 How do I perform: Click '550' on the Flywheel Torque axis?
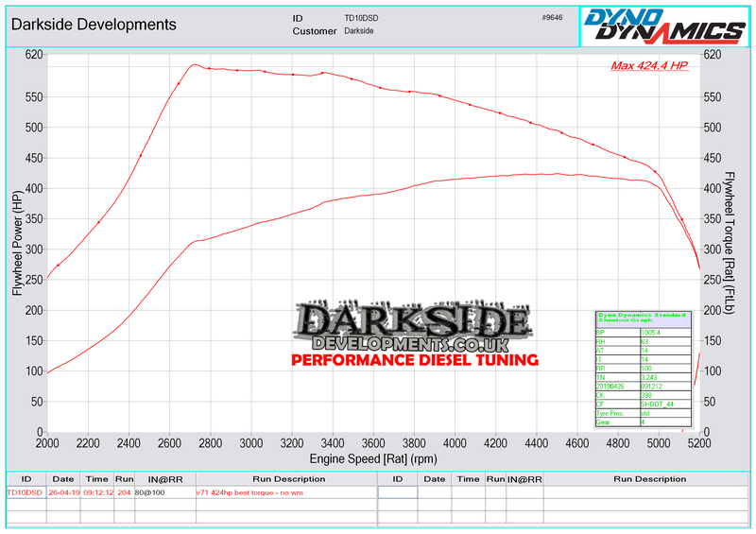713,97
